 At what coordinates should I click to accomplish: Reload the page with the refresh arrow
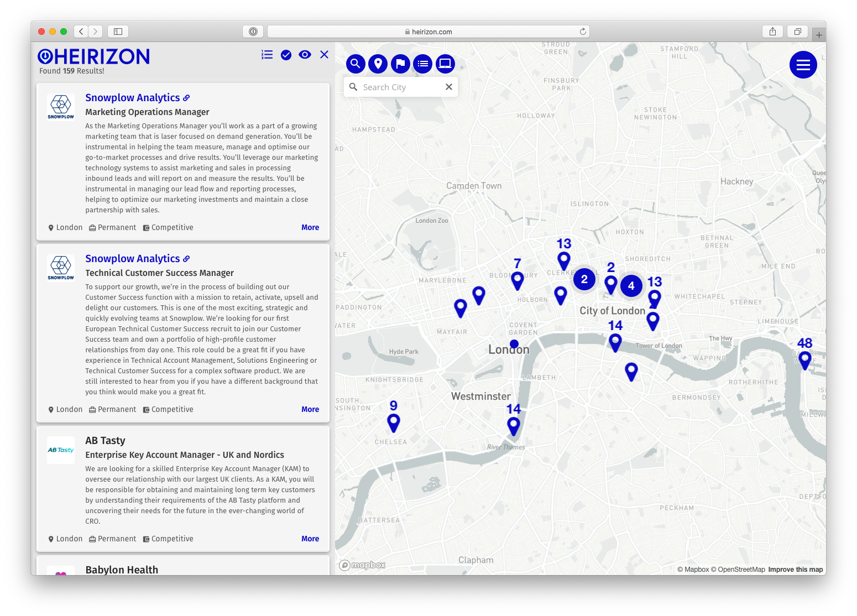583,32
